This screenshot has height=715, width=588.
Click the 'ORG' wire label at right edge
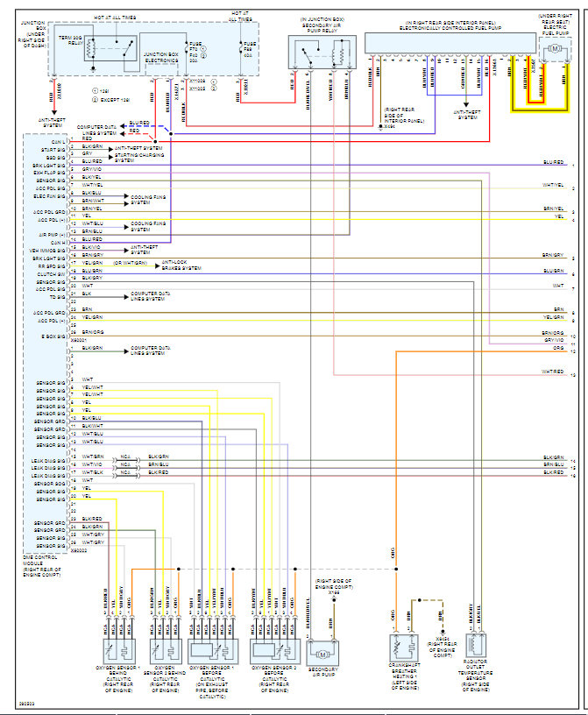click(x=558, y=348)
